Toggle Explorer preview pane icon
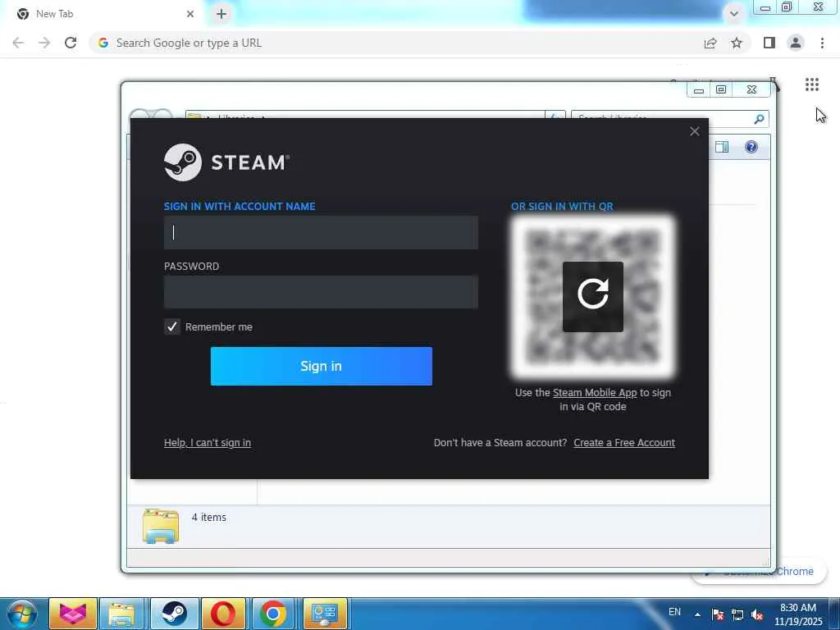The height and width of the screenshot is (630, 840). [x=722, y=147]
